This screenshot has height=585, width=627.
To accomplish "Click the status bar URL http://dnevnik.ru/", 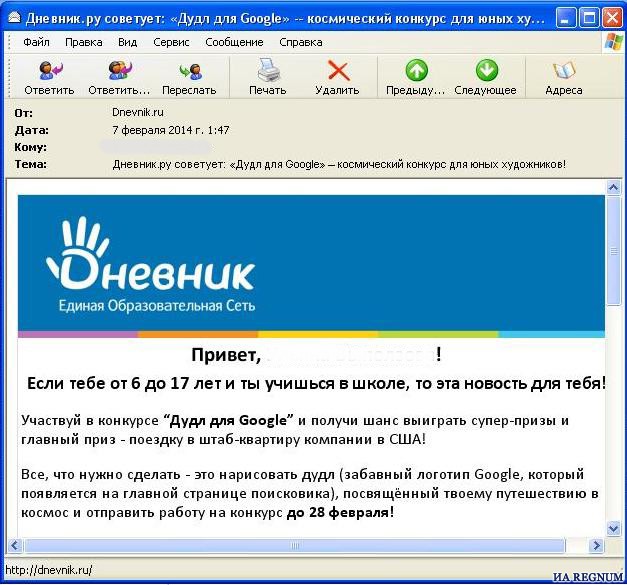I will click(48, 570).
